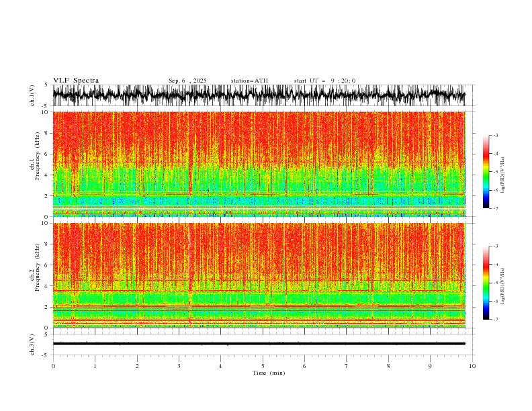This screenshot has width=532, height=411.
Task: Click the "VLF Spectra" title text
Action: (76, 81)
